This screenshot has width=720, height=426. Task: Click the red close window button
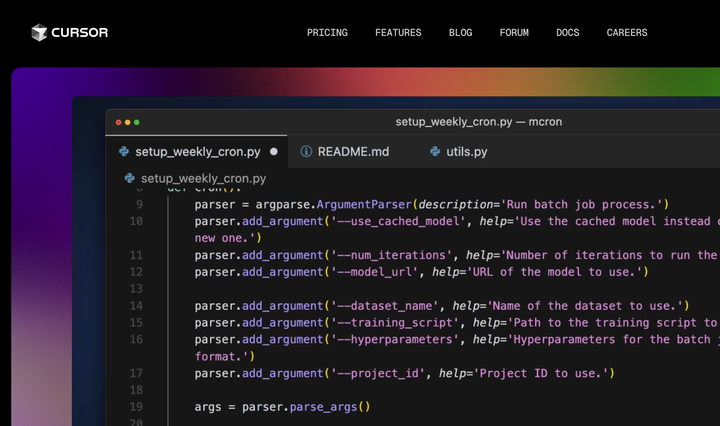pos(119,122)
